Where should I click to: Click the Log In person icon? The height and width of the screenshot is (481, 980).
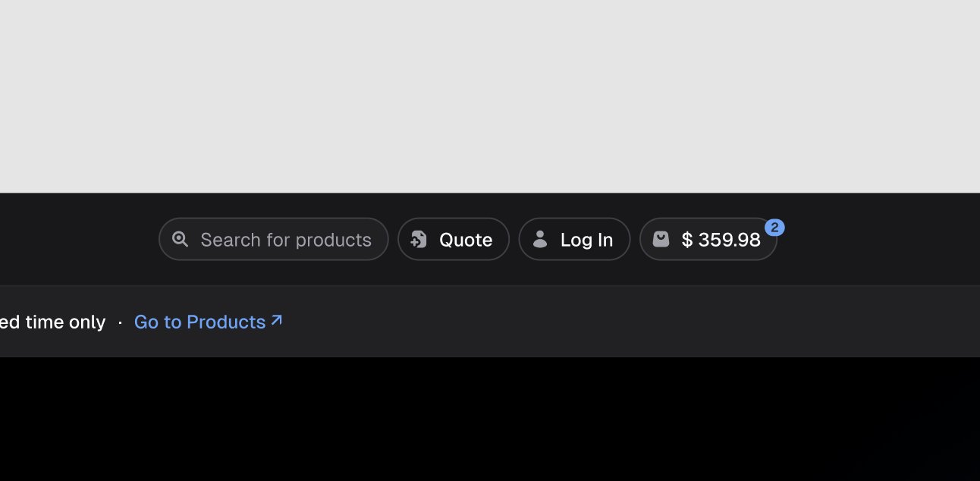(540, 239)
